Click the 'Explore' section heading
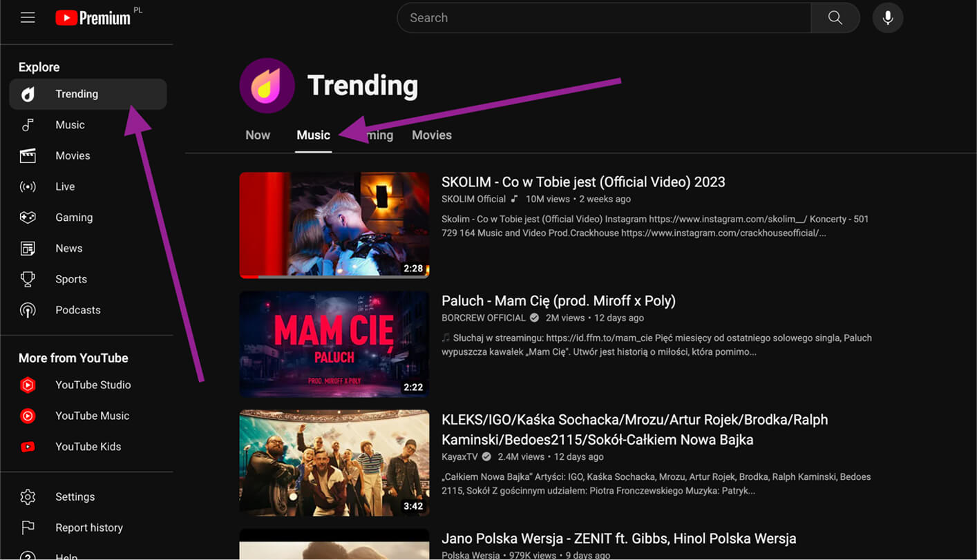This screenshot has width=977, height=560. [x=39, y=67]
